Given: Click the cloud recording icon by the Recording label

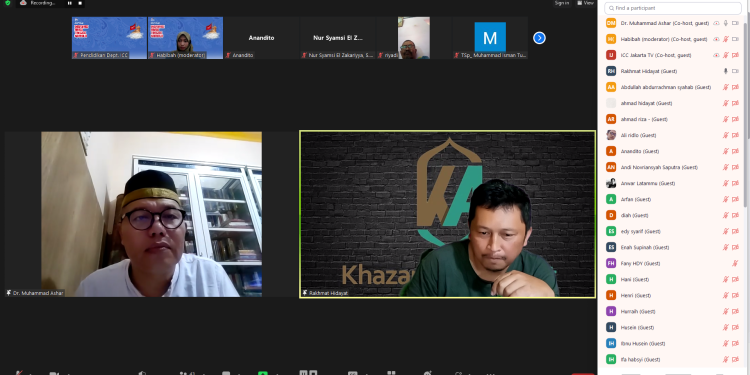Looking at the screenshot, I should pyautogui.click(x=23, y=3).
